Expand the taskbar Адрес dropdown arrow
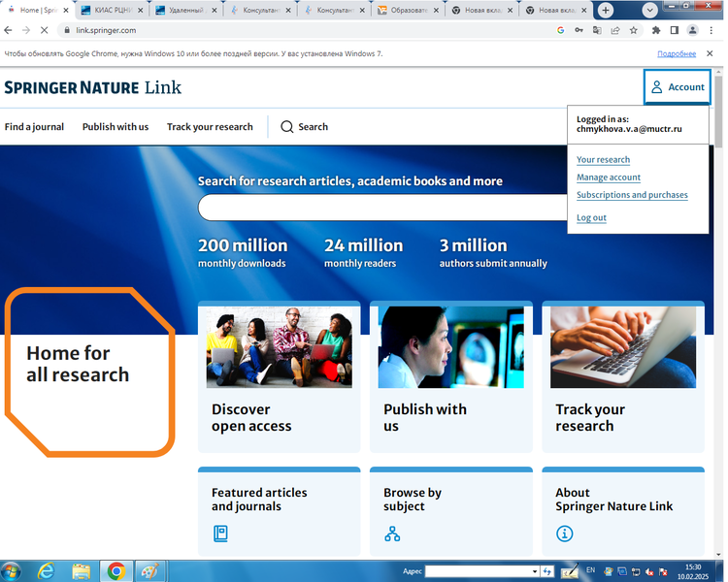This screenshot has height=582, width=728. 535,571
